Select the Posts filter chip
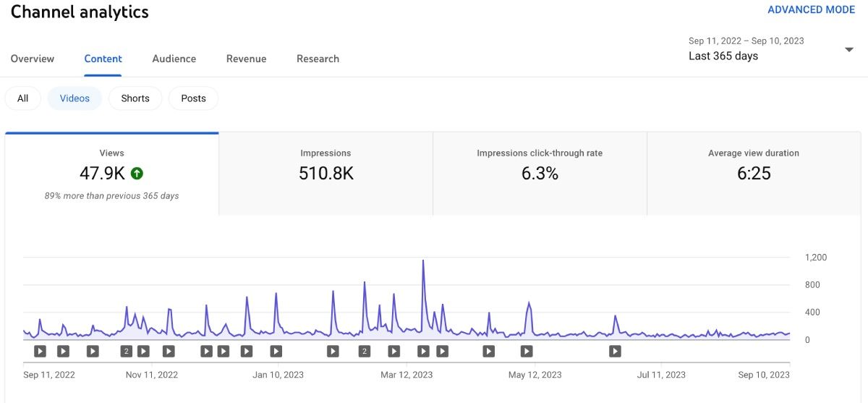Image resolution: width=868 pixels, height=403 pixels. [193, 98]
